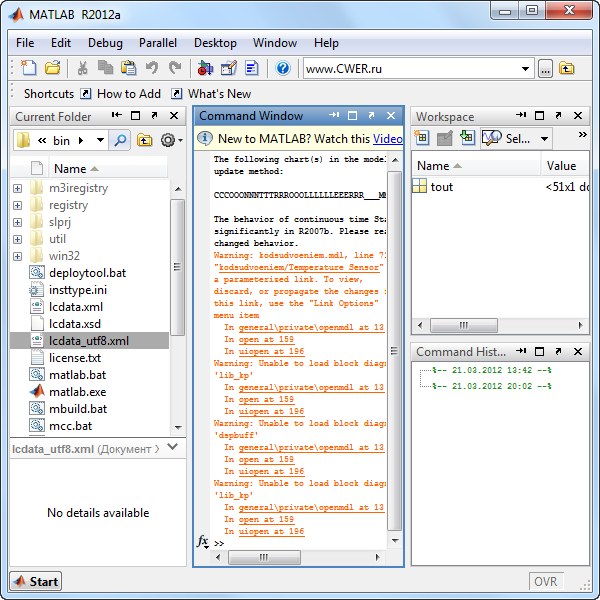
Task: Expand the util folder node
Action: [x=18, y=239]
